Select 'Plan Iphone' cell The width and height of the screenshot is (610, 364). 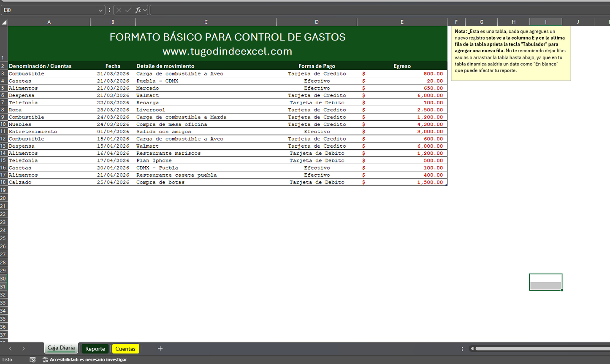point(206,161)
